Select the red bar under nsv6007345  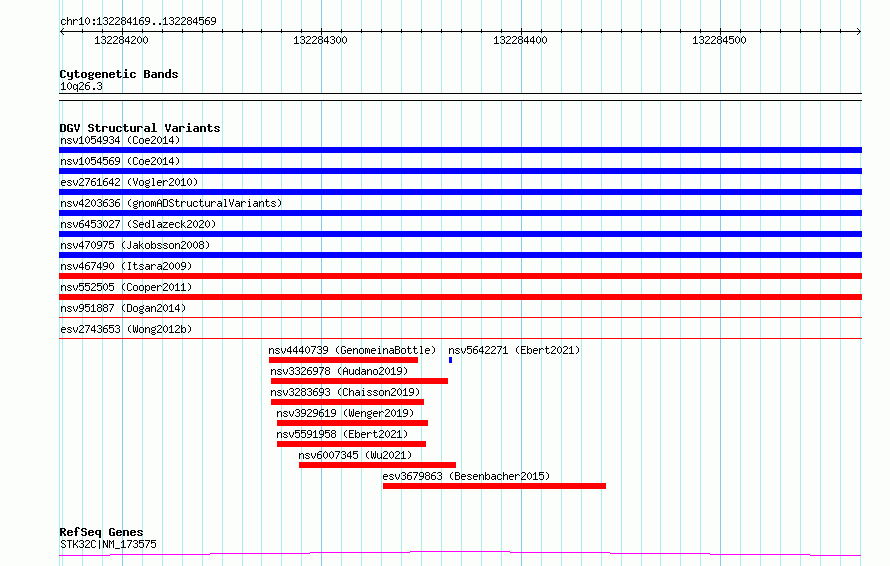[x=377, y=465]
